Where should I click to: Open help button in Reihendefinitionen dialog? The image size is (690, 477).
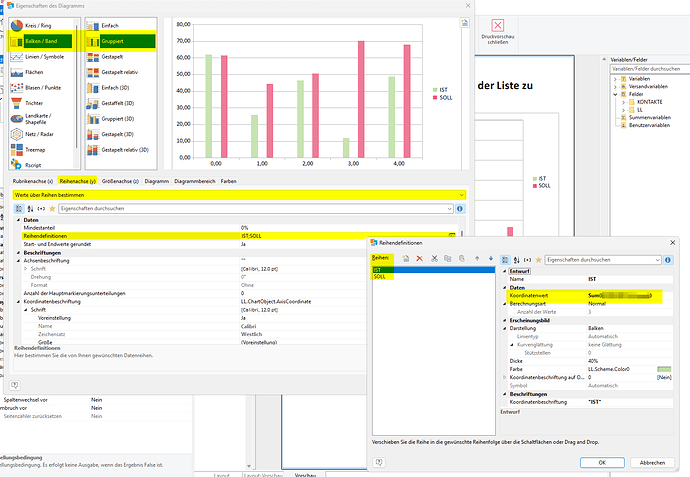379,462
